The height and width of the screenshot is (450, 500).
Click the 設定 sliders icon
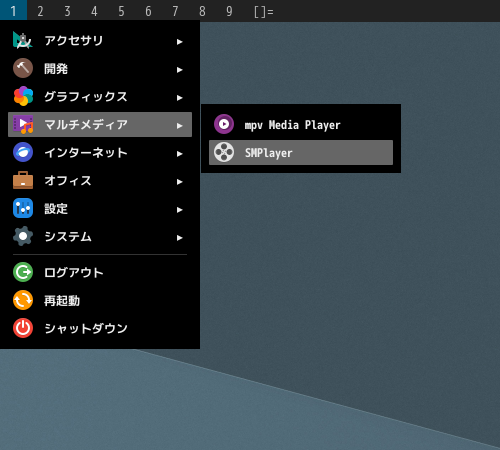pos(23,208)
